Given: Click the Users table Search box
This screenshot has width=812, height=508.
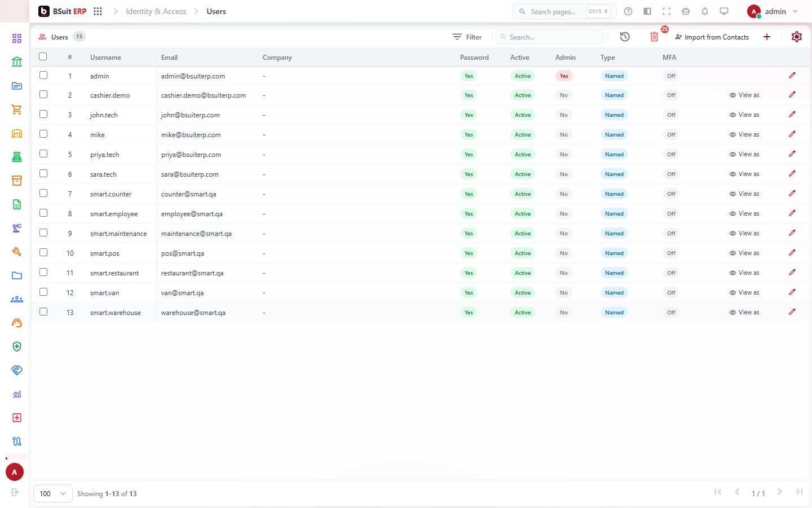Looking at the screenshot, I should tap(550, 37).
